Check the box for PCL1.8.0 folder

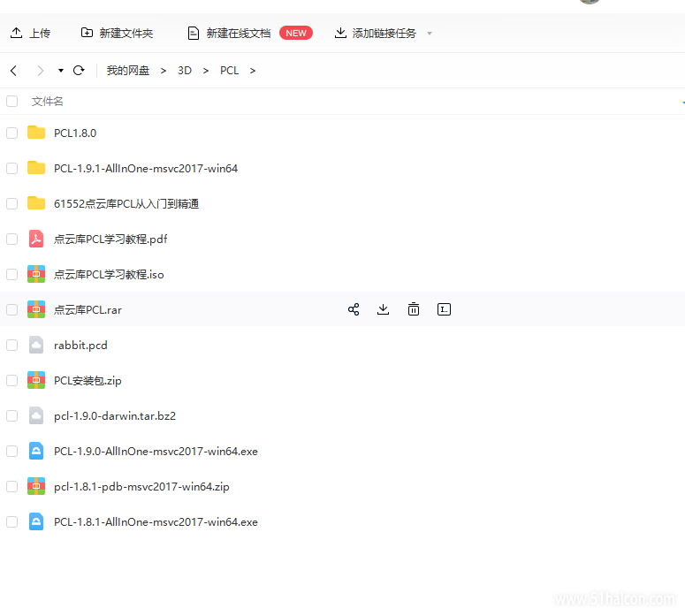11,133
